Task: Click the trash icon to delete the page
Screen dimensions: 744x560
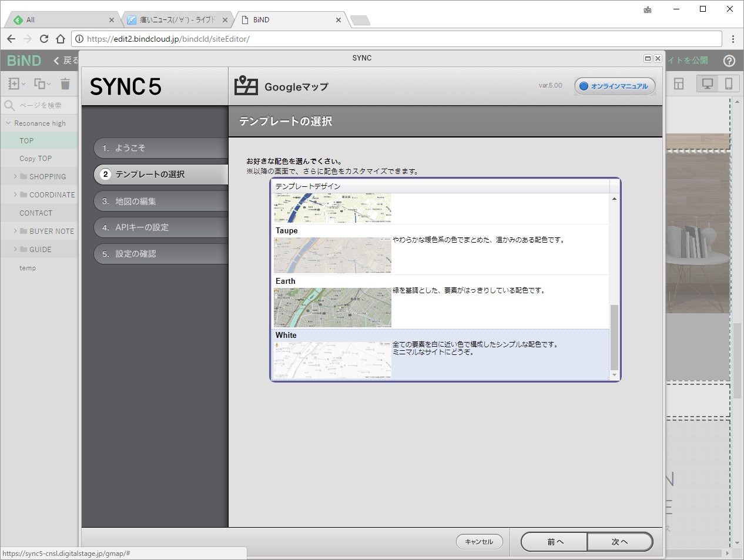Action: (65, 83)
